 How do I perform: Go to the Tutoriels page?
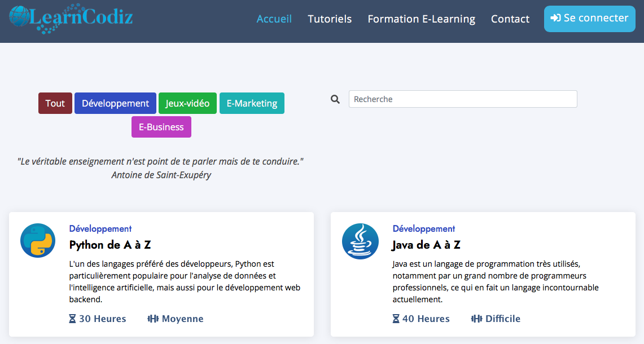[x=330, y=19]
